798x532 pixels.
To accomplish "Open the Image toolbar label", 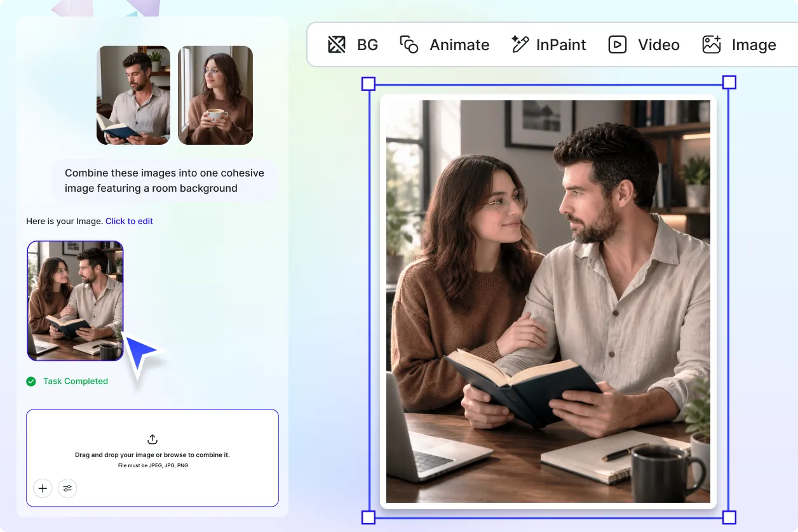I will click(x=754, y=45).
